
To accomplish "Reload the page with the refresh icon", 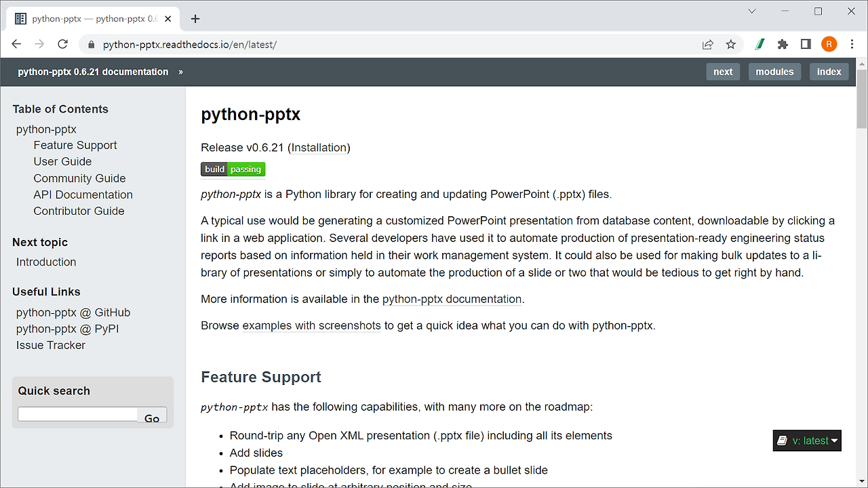I will click(62, 44).
